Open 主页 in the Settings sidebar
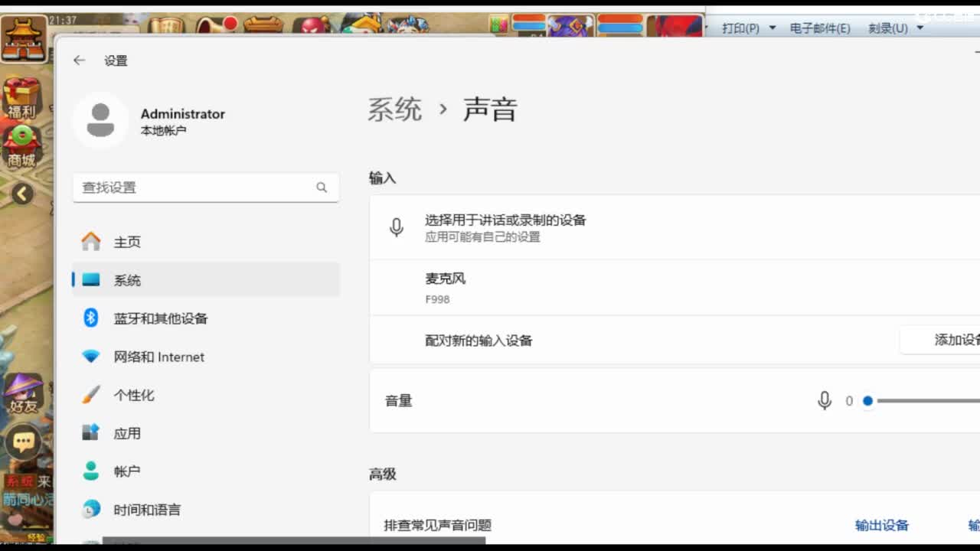The width and height of the screenshot is (980, 551). [x=206, y=242]
